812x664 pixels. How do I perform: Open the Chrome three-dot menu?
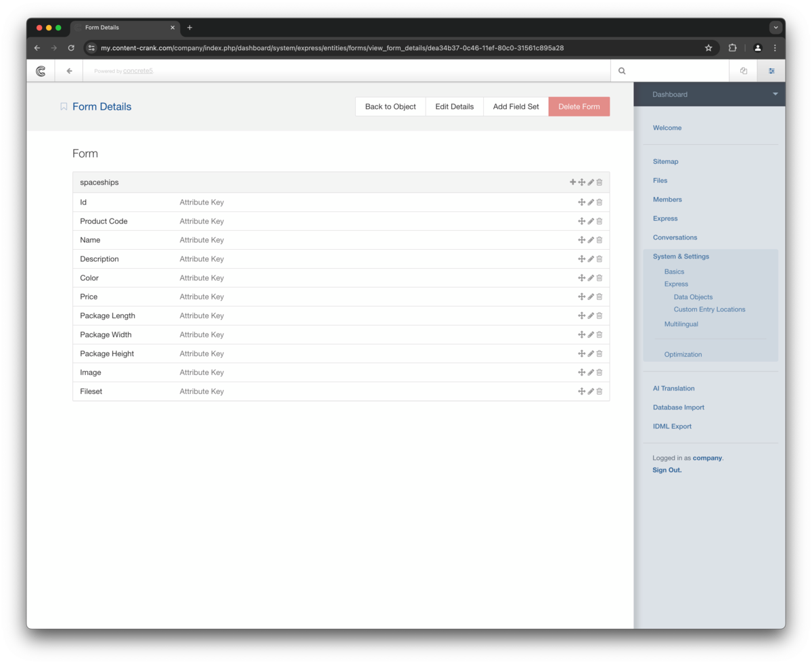click(x=775, y=48)
